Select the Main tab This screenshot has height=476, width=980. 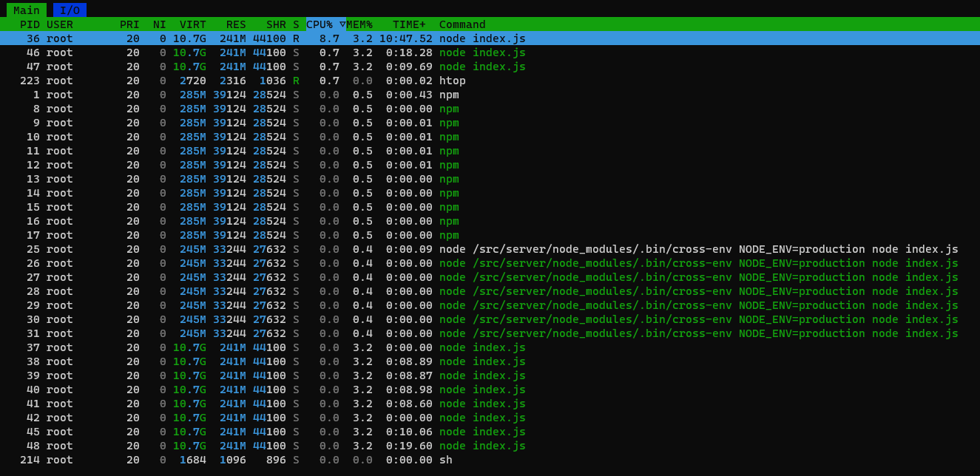click(27, 10)
